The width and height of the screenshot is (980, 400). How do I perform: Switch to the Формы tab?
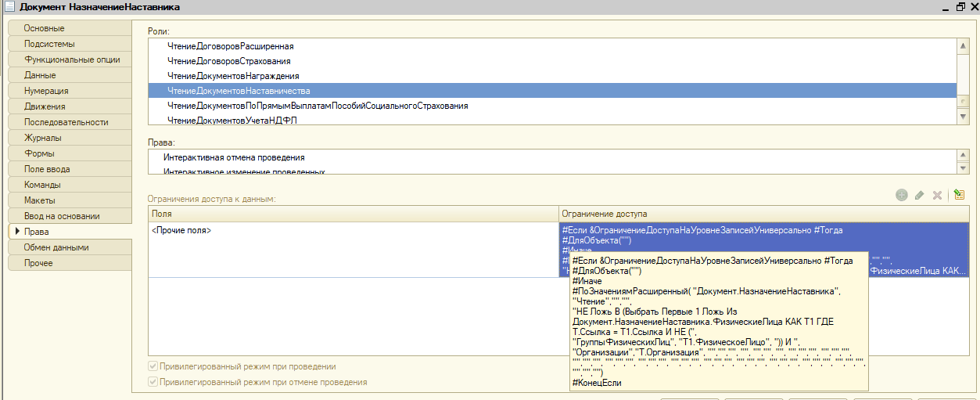[x=70, y=153]
